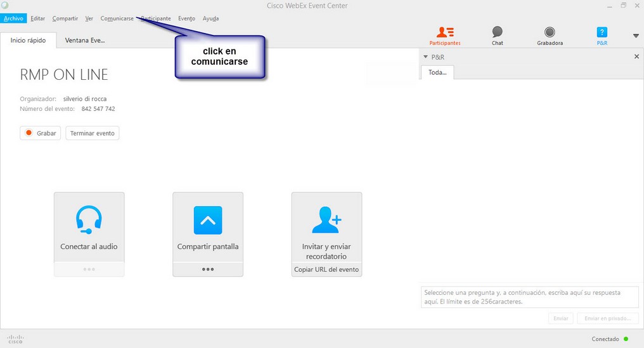Toggle the P&R question panel icon
This screenshot has height=348, width=644.
[x=602, y=35]
